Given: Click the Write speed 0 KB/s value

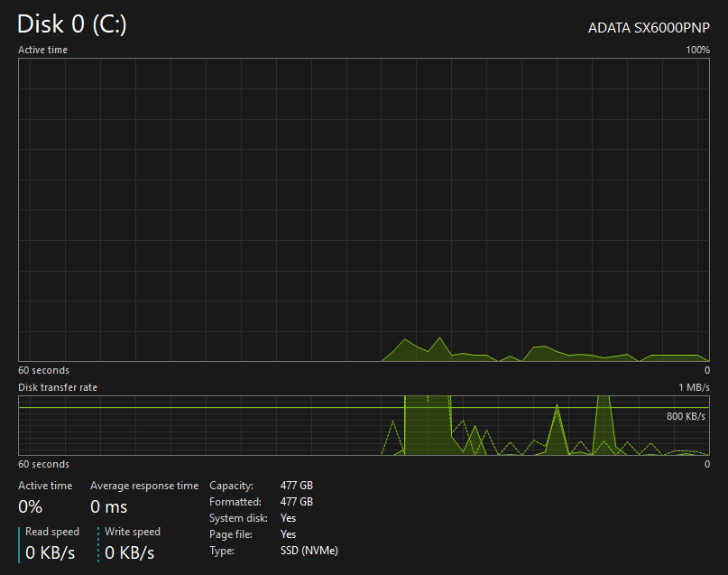Looking at the screenshot, I should 130,552.
